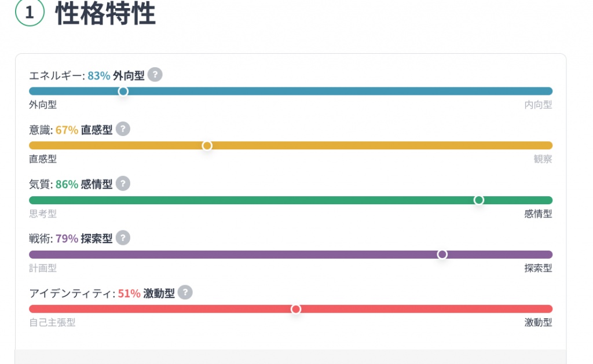Screen dimensions: 593x364
Task: Click the 探索型 label at the purple bar's end
Action: (538, 268)
